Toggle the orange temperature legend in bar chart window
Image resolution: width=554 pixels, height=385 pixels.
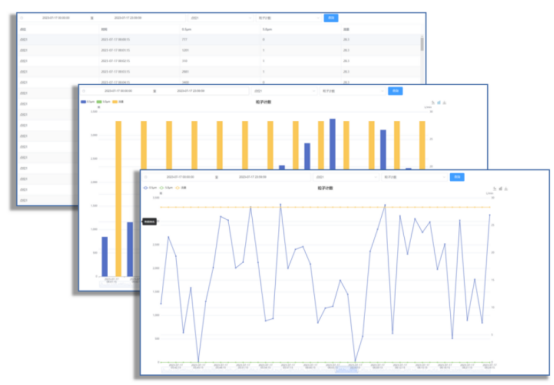coord(118,102)
